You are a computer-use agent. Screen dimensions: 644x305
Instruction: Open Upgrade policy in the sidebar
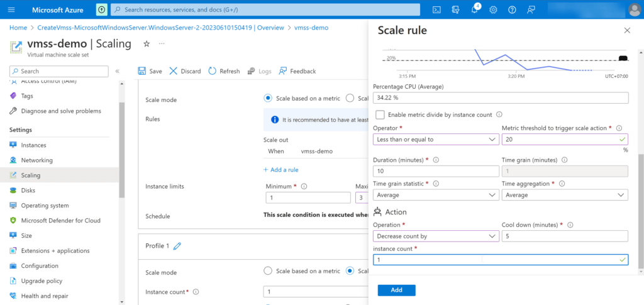pos(42,280)
